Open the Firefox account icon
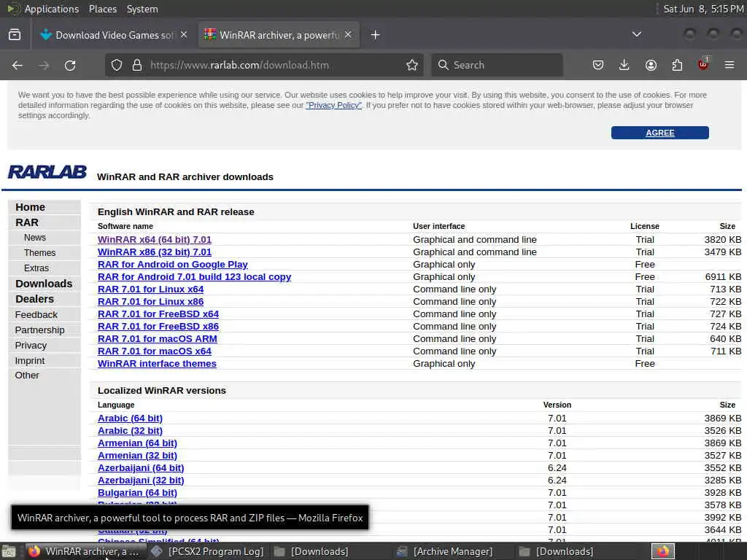Screen dimensions: 747x560 tap(651, 65)
